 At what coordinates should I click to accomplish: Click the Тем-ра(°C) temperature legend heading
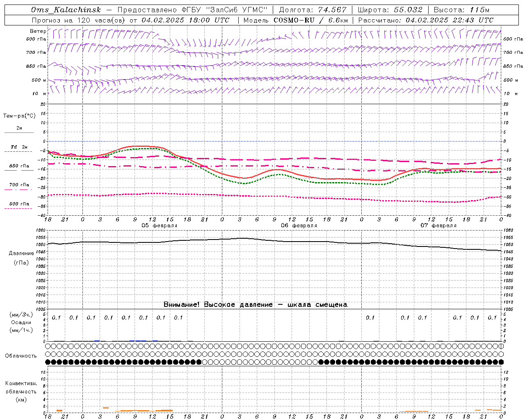(19, 116)
